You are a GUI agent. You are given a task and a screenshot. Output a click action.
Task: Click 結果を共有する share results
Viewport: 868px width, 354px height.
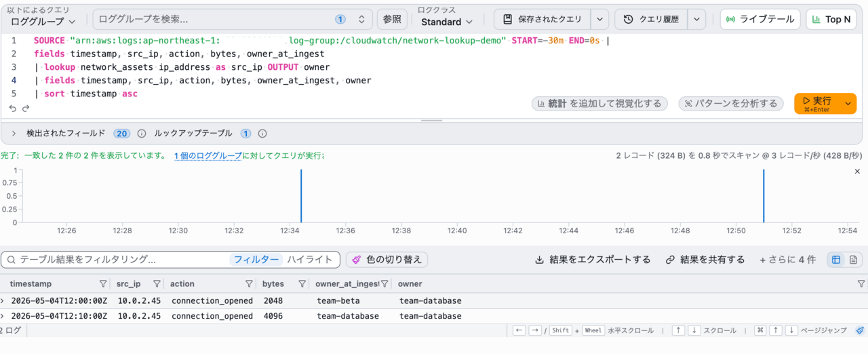pyautogui.click(x=705, y=260)
